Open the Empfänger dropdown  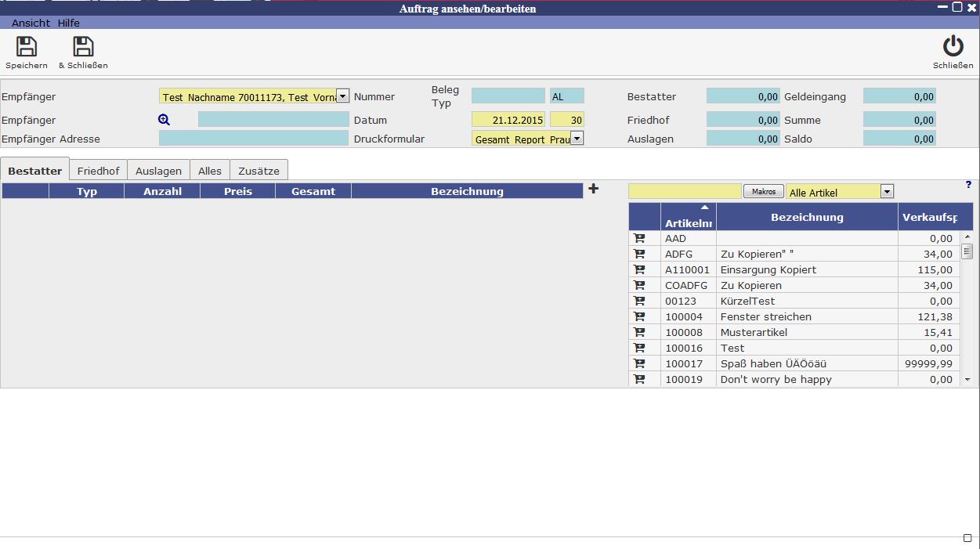[342, 96]
